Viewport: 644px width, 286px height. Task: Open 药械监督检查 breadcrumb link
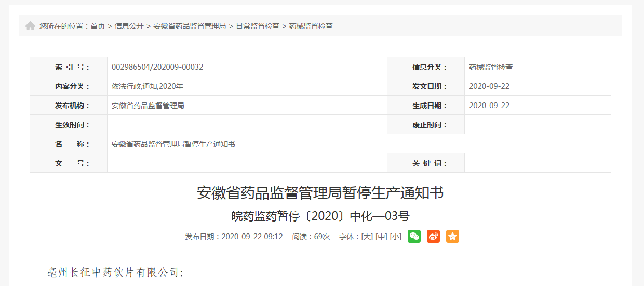click(311, 26)
